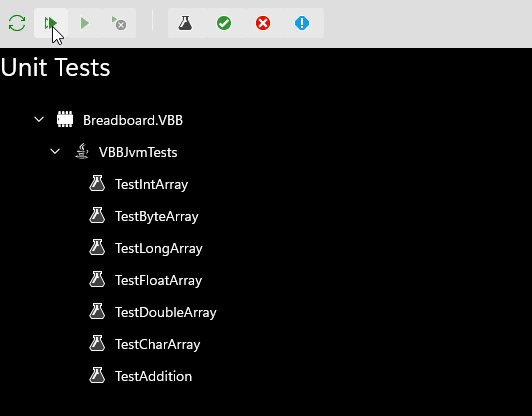Viewport: 532px width, 416px height.
Task: Collapse the Breadboard.VBB tree node
Action: [39, 119]
